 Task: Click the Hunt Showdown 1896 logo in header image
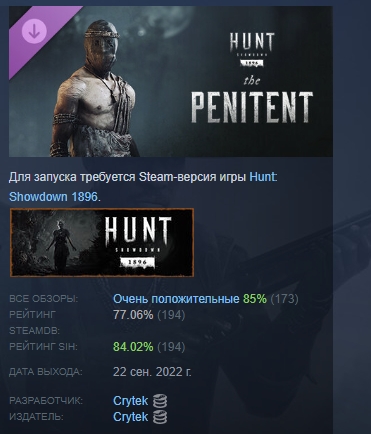(x=252, y=50)
